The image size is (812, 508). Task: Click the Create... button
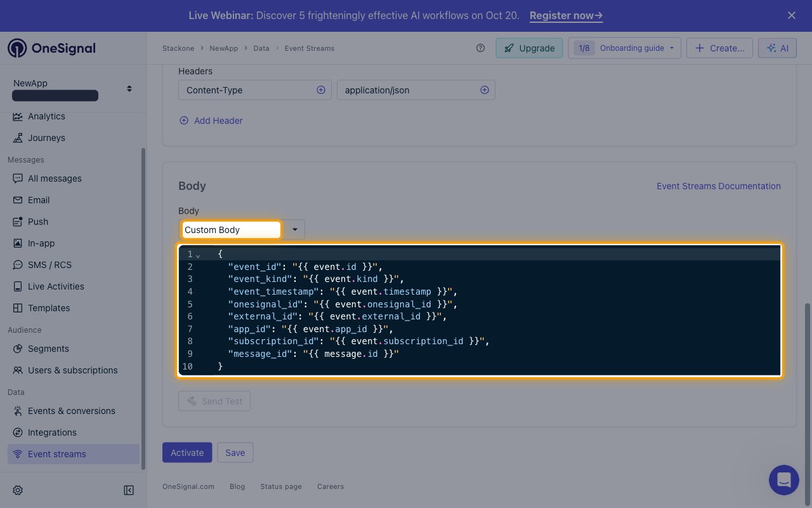pyautogui.click(x=719, y=48)
